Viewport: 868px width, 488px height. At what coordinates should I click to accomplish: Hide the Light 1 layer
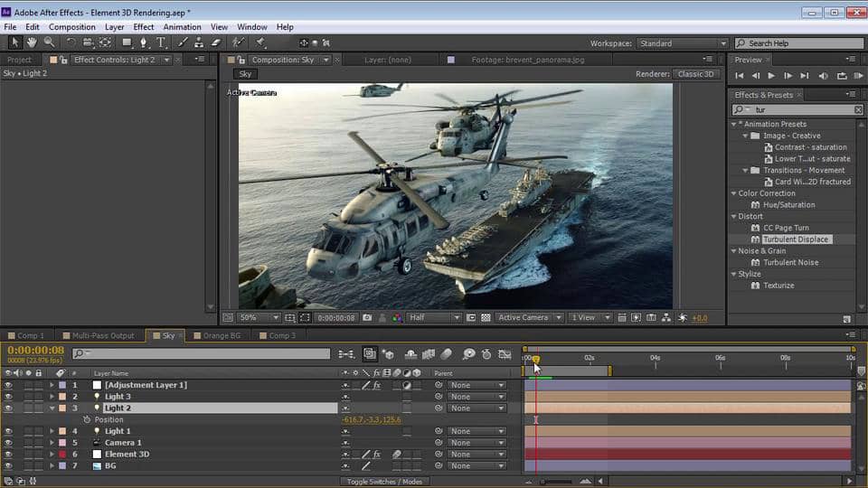pos(8,431)
